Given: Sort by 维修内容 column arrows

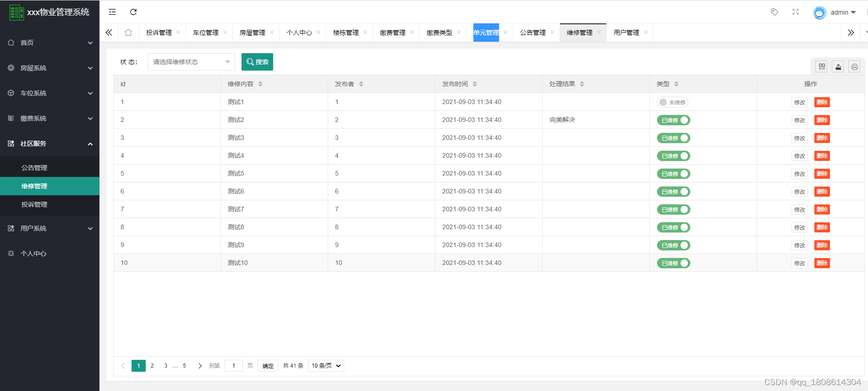Looking at the screenshot, I should click(x=260, y=84).
